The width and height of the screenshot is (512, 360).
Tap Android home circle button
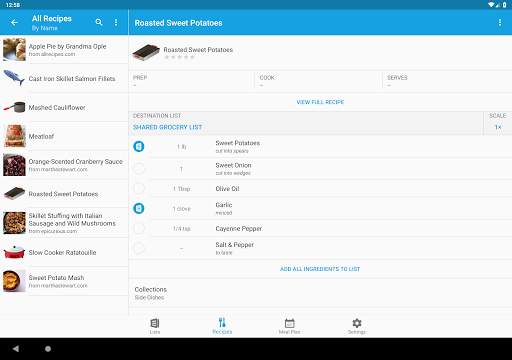(48, 349)
